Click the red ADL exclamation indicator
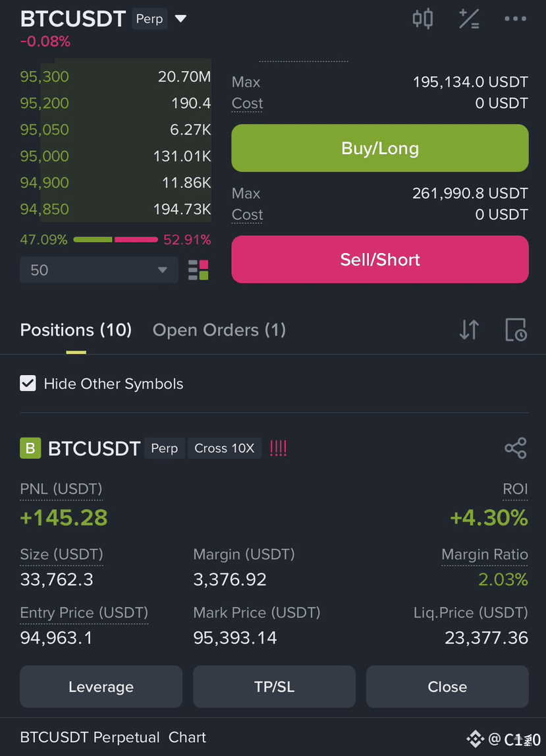The image size is (546, 756). point(278,448)
